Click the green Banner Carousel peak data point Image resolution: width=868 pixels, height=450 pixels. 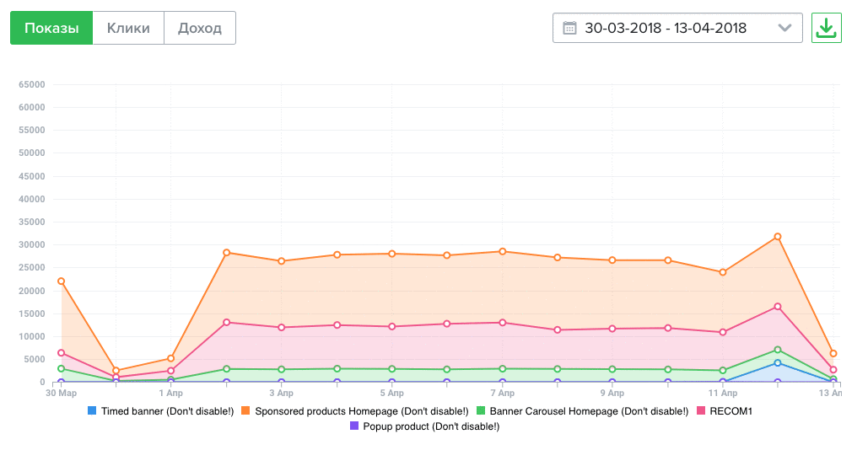778,350
